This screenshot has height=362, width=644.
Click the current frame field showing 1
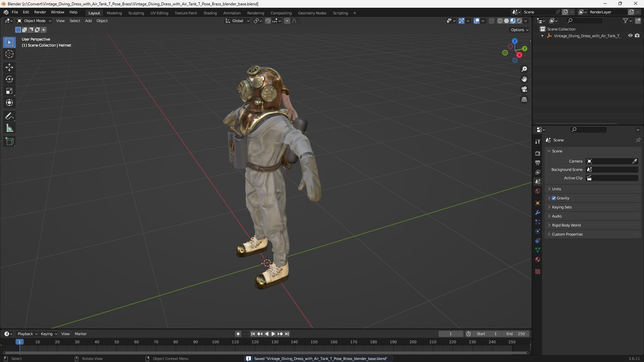click(x=450, y=334)
